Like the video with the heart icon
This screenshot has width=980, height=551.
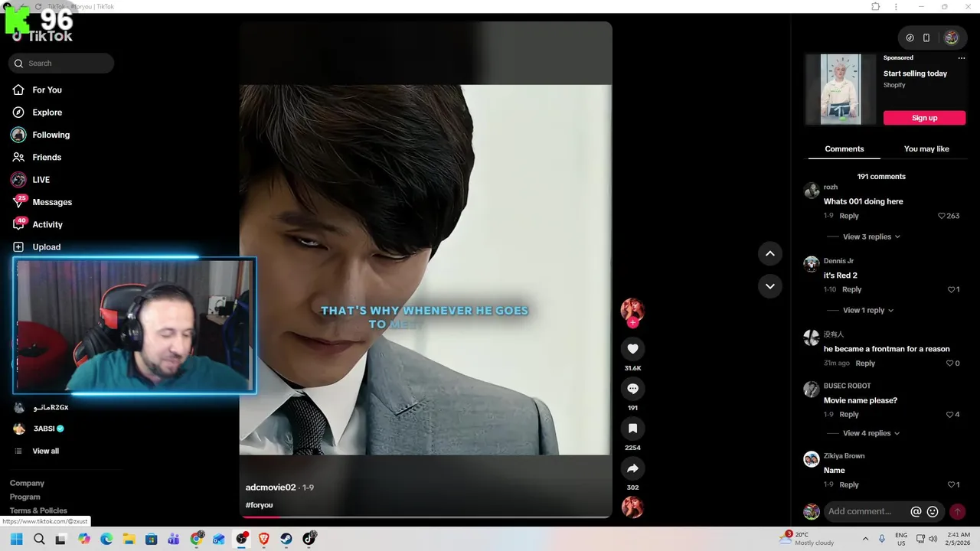[632, 349]
